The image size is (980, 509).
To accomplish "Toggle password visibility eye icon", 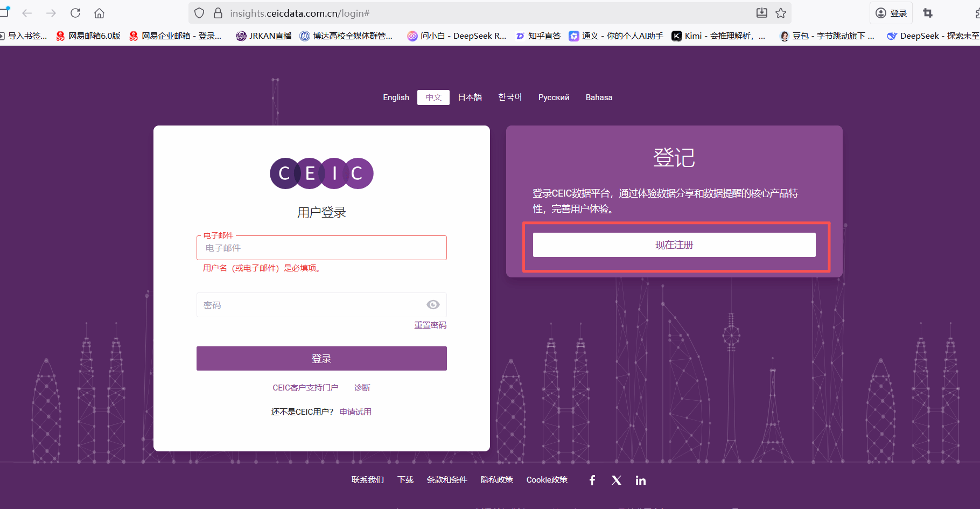I will [433, 305].
